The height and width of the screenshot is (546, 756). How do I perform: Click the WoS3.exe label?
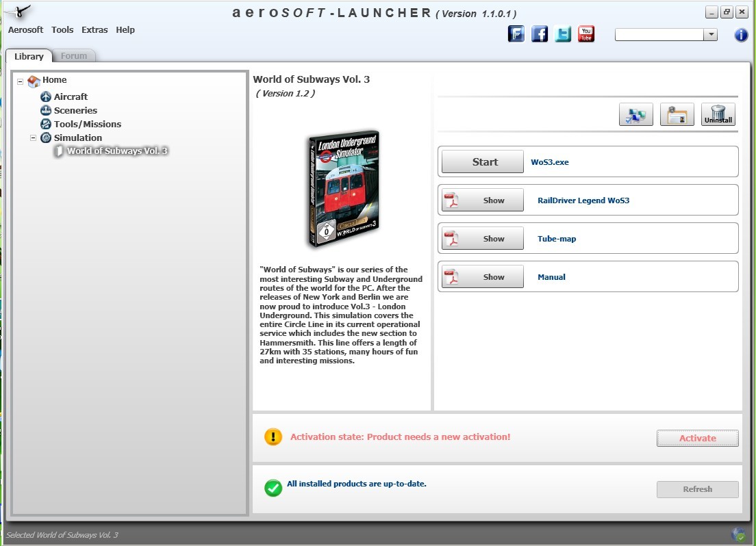tap(550, 162)
